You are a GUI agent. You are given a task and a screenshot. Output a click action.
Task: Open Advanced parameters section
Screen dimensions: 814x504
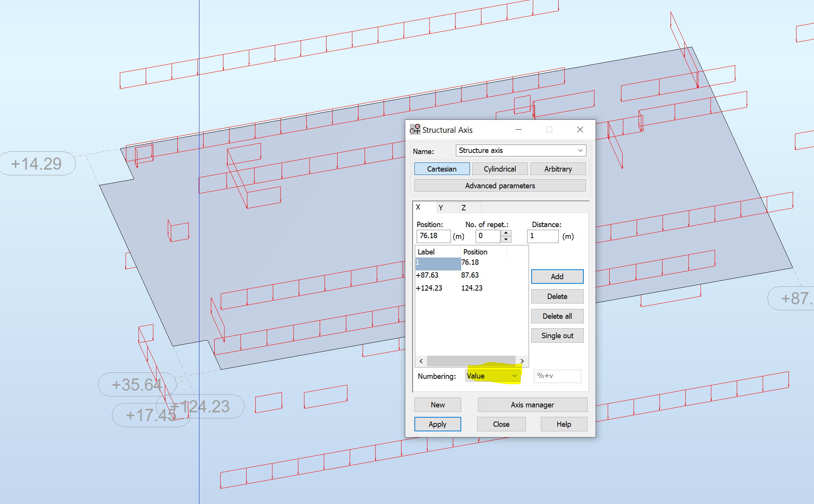[500, 186]
